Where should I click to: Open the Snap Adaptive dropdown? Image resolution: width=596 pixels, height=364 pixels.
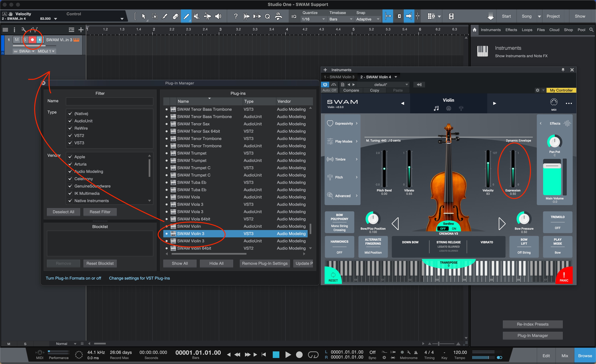pyautogui.click(x=367, y=19)
